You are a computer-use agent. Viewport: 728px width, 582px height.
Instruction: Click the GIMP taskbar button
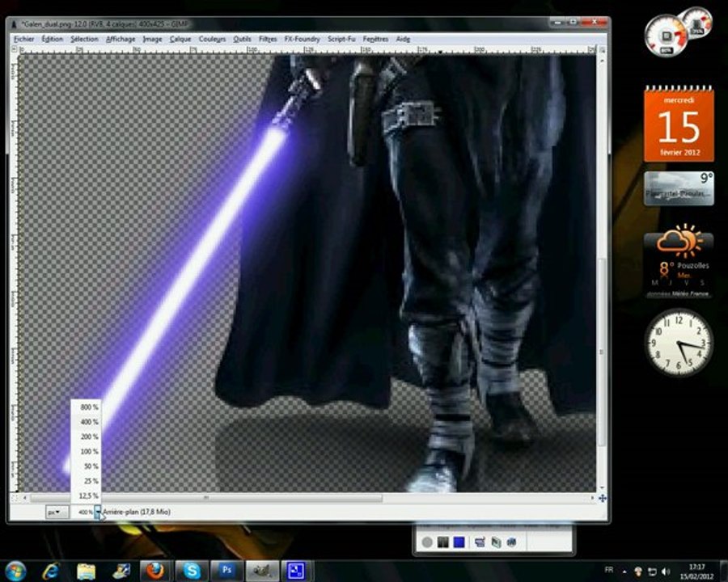tap(262, 571)
